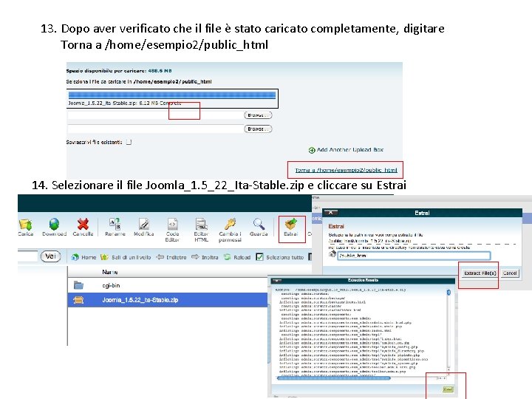This screenshot has height=399, width=532.
Task: Click the Inoltra forward arrow
Action: click(x=205, y=257)
